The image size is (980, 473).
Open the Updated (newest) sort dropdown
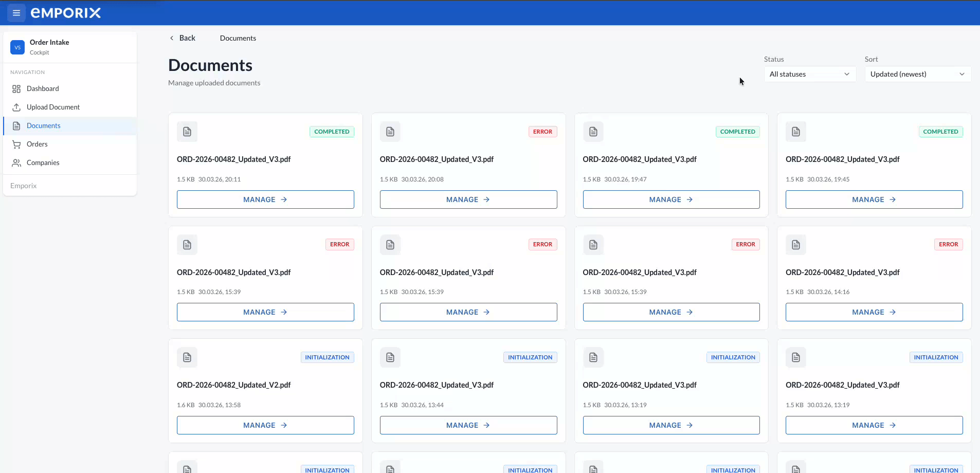click(918, 74)
